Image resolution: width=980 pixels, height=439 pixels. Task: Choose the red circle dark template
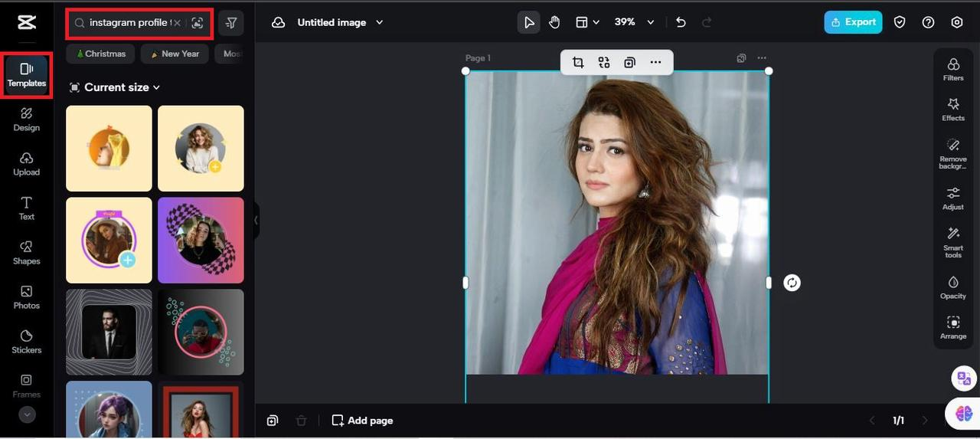[x=201, y=332]
